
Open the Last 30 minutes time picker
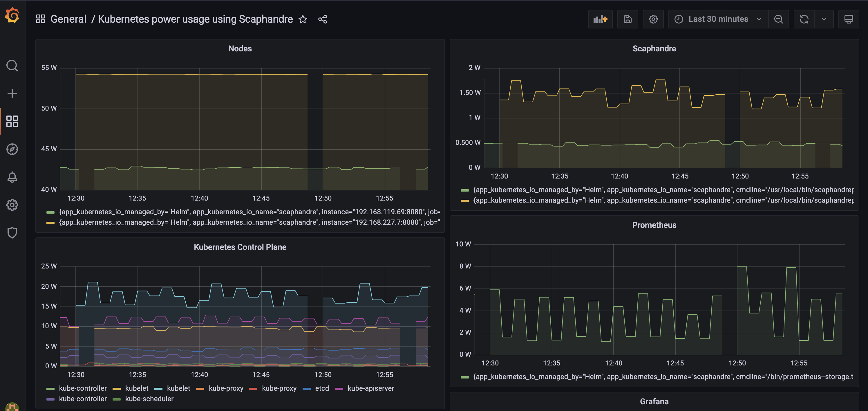[718, 19]
